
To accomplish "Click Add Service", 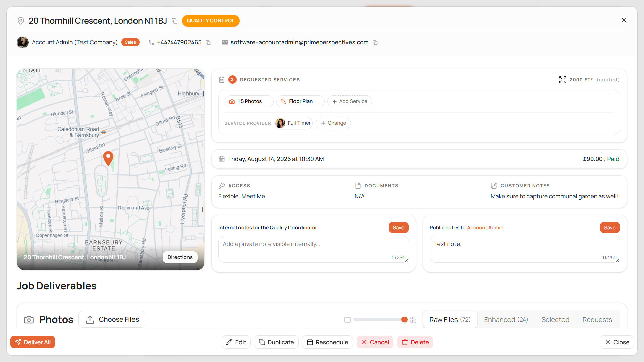I will tap(350, 101).
